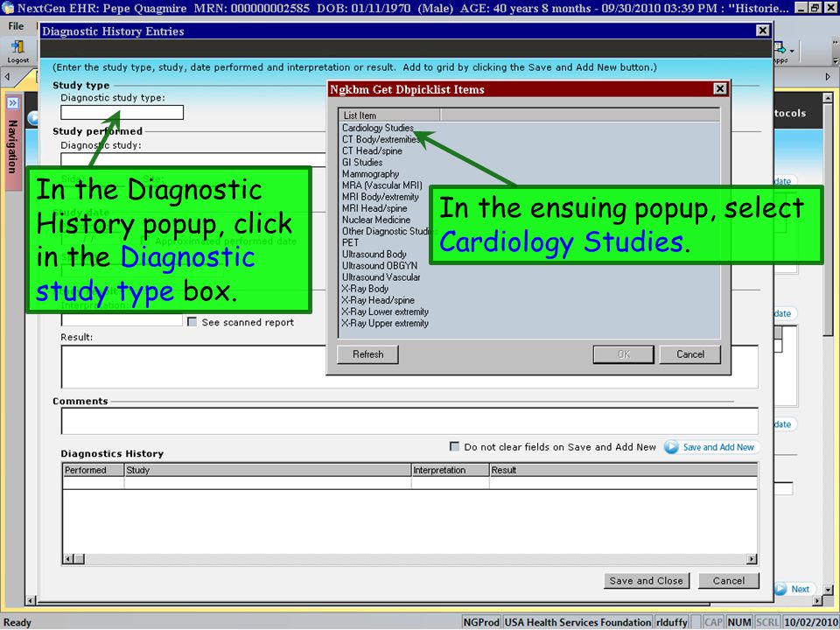Click the Next arrow icon
Viewport: 840px width, 630px height.
(781, 589)
